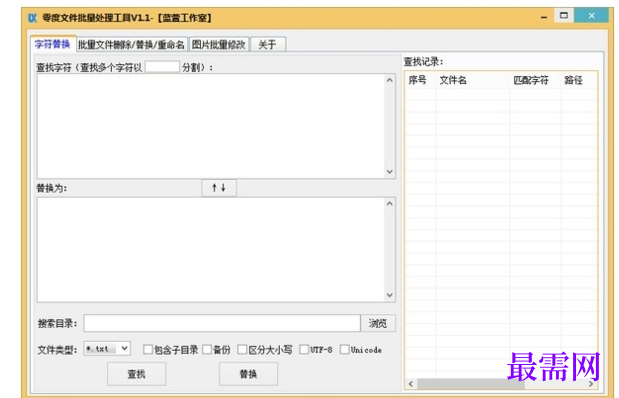Swap search and replace text with the ↑↓ button
619x398 pixels.
coord(219,188)
